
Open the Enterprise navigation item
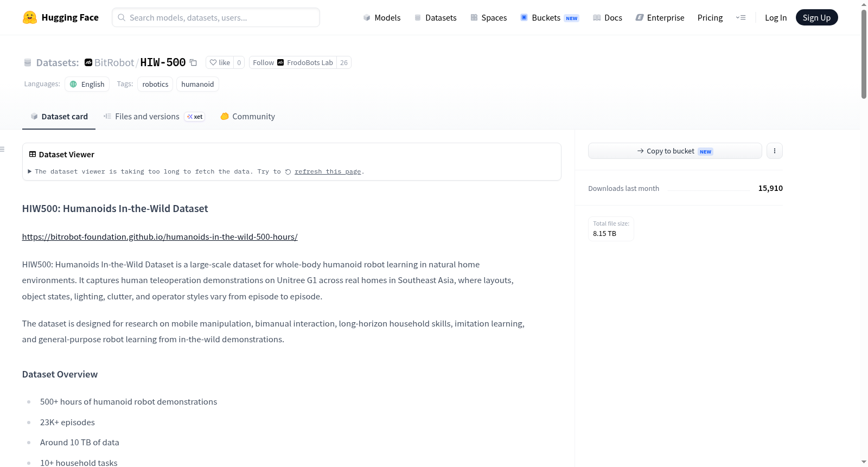click(x=660, y=17)
